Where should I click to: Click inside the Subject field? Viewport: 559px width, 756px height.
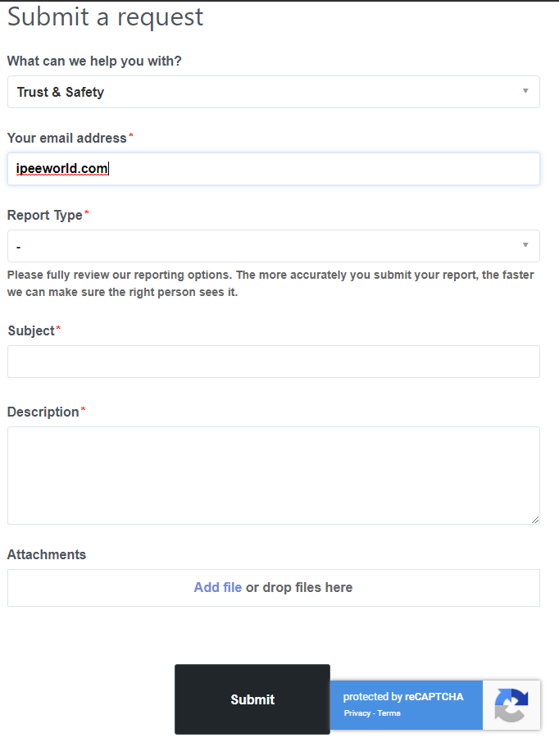point(273,361)
